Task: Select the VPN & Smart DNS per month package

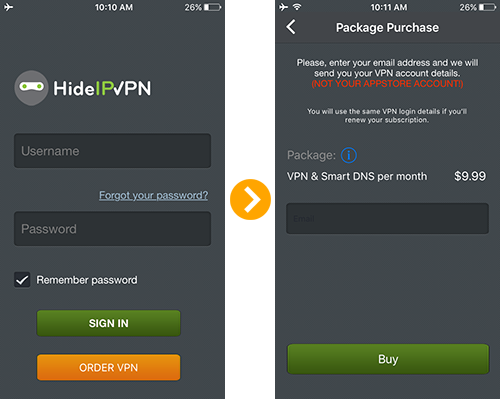Action: pos(357,176)
